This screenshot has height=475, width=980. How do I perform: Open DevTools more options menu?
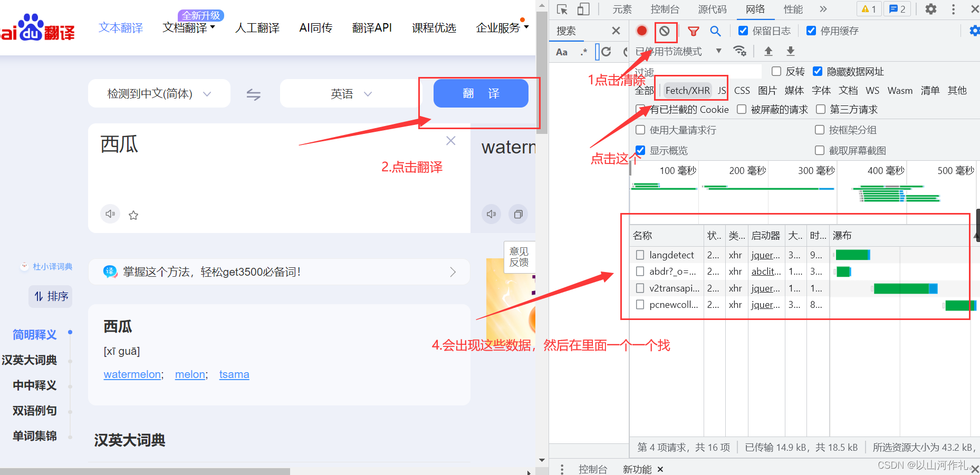coord(953,9)
